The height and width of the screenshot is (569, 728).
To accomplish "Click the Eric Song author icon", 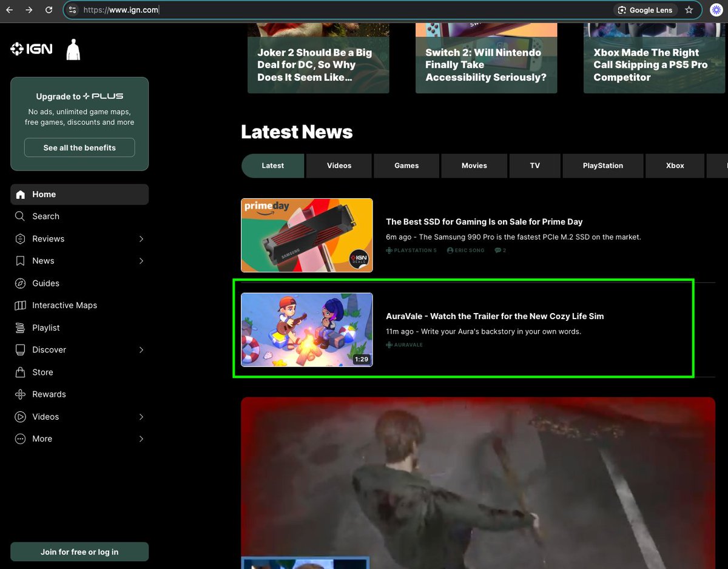I will [x=450, y=251].
